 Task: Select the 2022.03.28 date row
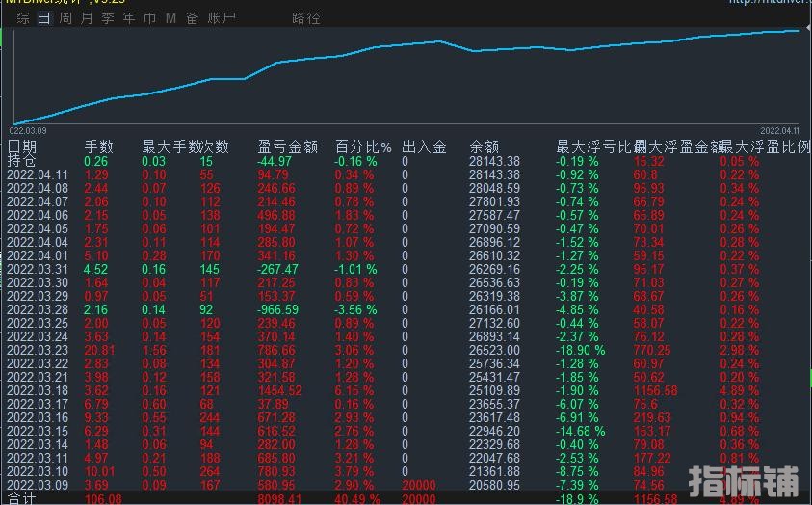(38, 309)
